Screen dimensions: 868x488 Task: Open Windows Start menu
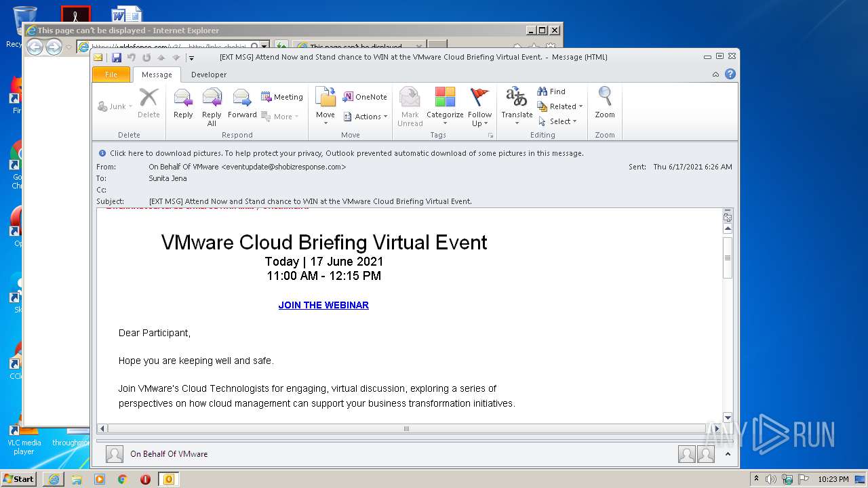(x=19, y=479)
